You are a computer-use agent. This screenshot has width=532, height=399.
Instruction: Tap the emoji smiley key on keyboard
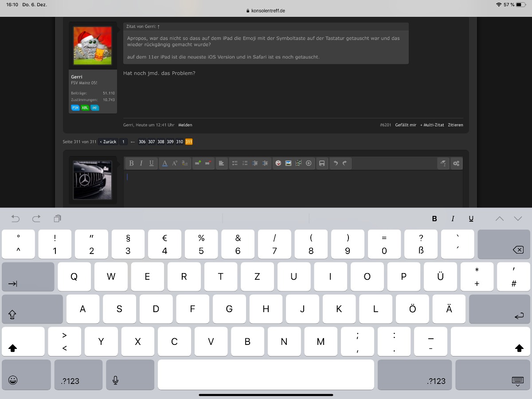[x=26, y=375]
